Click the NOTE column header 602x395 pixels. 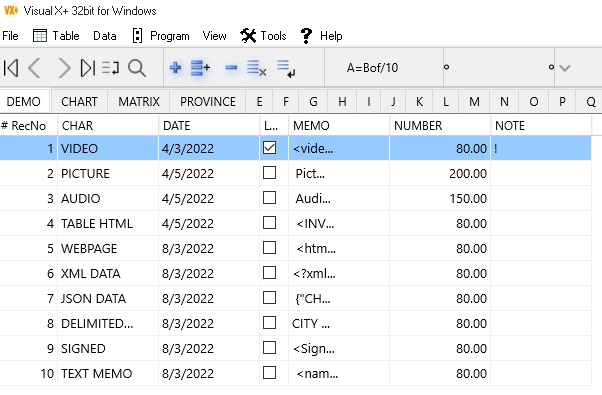[541, 126]
